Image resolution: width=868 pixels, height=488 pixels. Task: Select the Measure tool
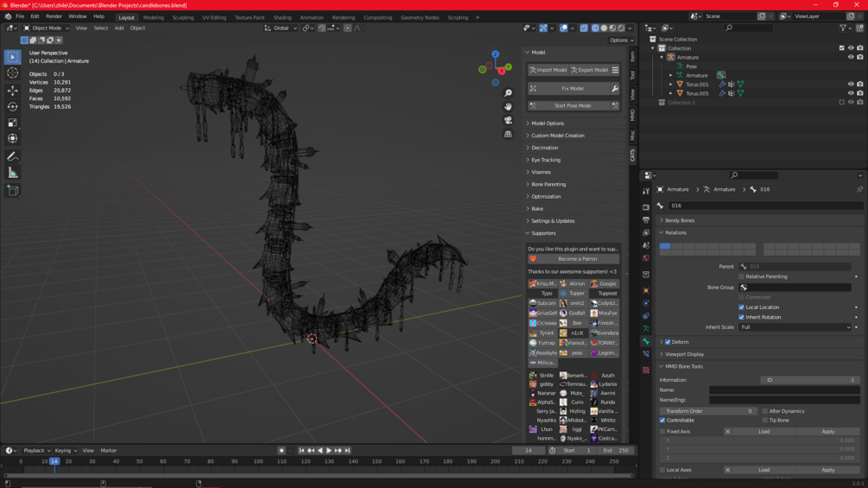13,174
